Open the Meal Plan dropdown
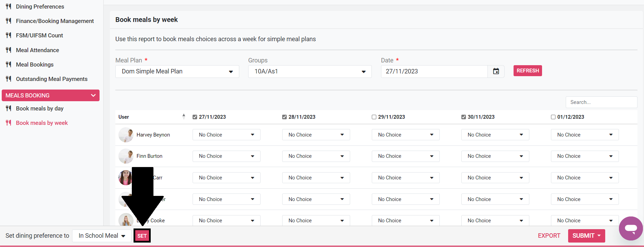 coord(177,71)
